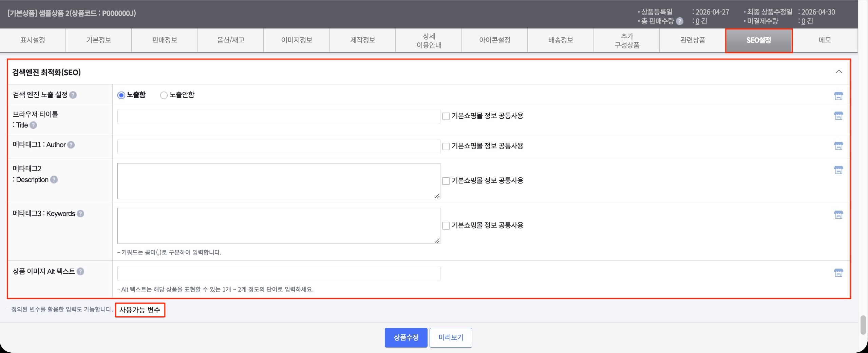
Task: Click help icon beside 메타태그2 Description
Action: pos(54,180)
